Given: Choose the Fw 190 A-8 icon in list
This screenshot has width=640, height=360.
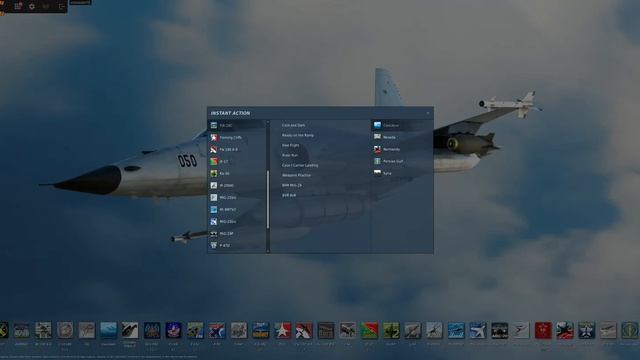Looking at the screenshot, I should 213,149.
